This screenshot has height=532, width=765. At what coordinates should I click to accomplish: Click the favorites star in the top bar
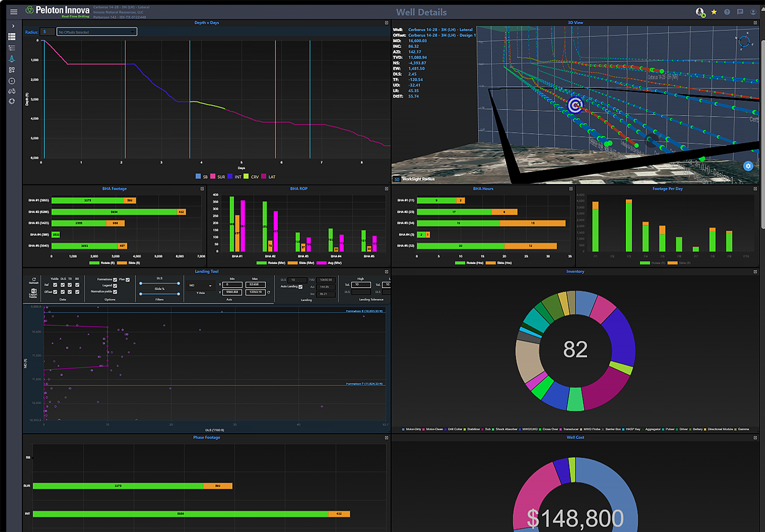pyautogui.click(x=714, y=11)
